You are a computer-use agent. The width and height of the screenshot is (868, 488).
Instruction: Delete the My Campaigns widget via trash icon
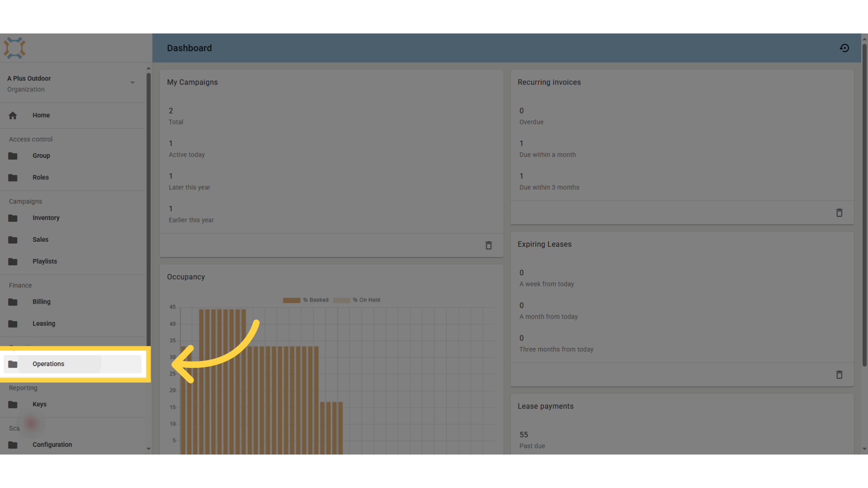489,245
